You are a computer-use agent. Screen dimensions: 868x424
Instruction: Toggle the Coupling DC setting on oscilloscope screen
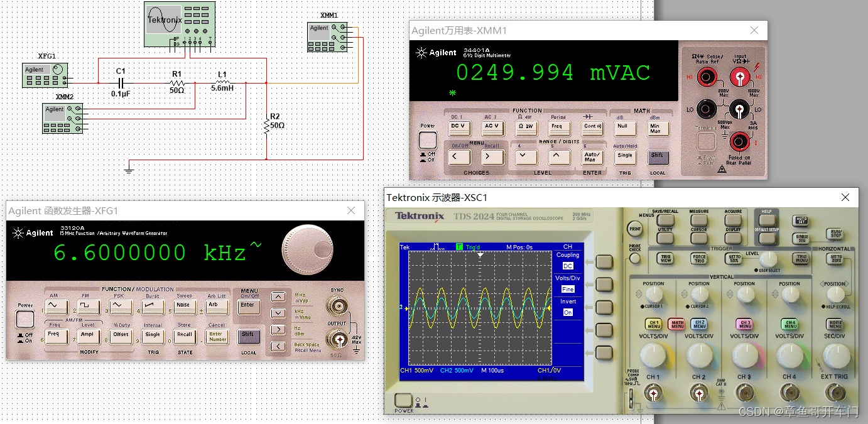(x=568, y=266)
